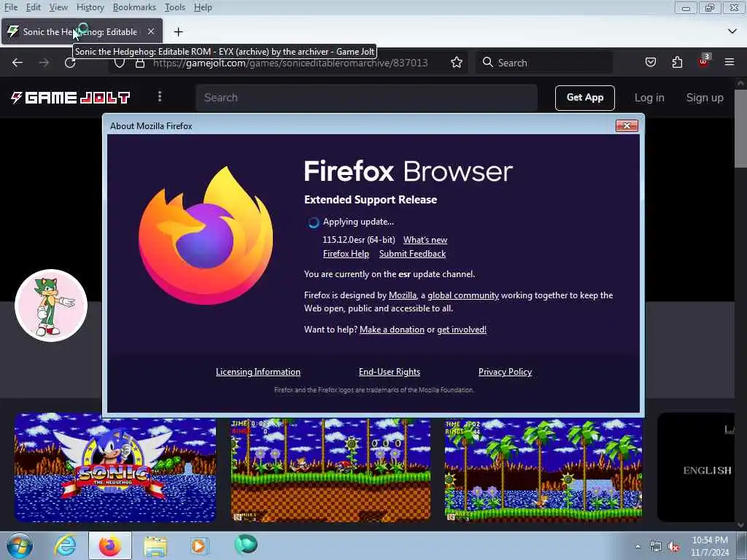Open the Windows Start button

click(20, 545)
